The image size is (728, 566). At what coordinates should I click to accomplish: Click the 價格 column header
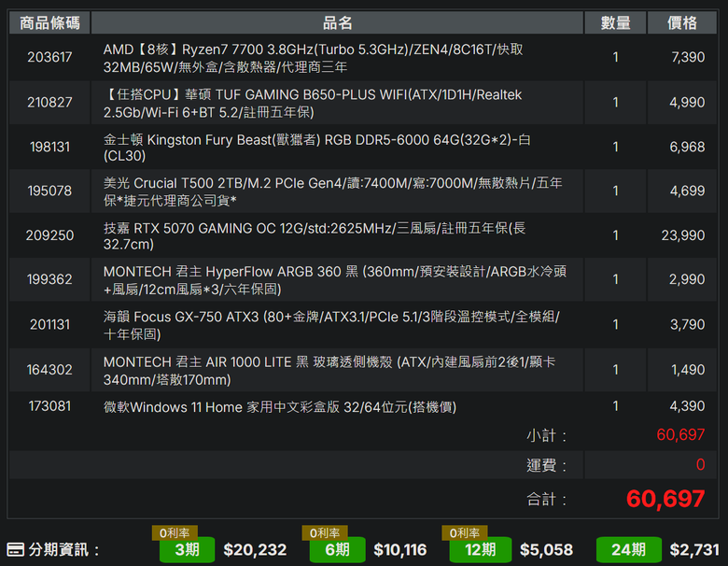(682, 22)
